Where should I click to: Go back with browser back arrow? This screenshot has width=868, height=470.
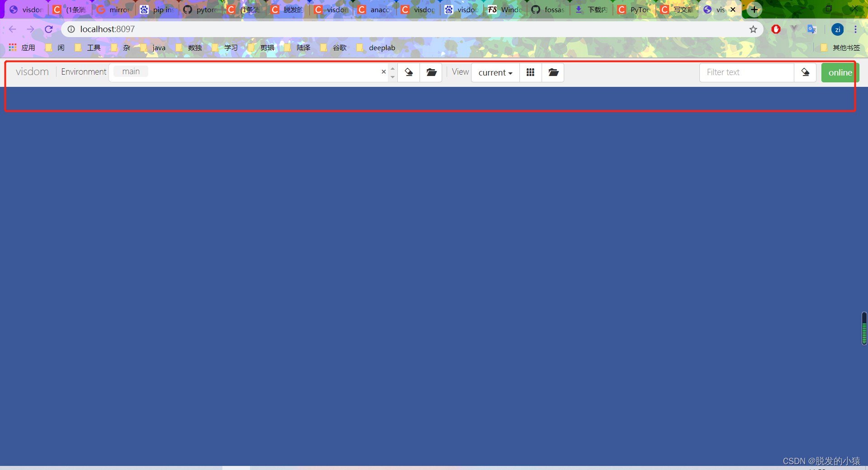(x=12, y=29)
